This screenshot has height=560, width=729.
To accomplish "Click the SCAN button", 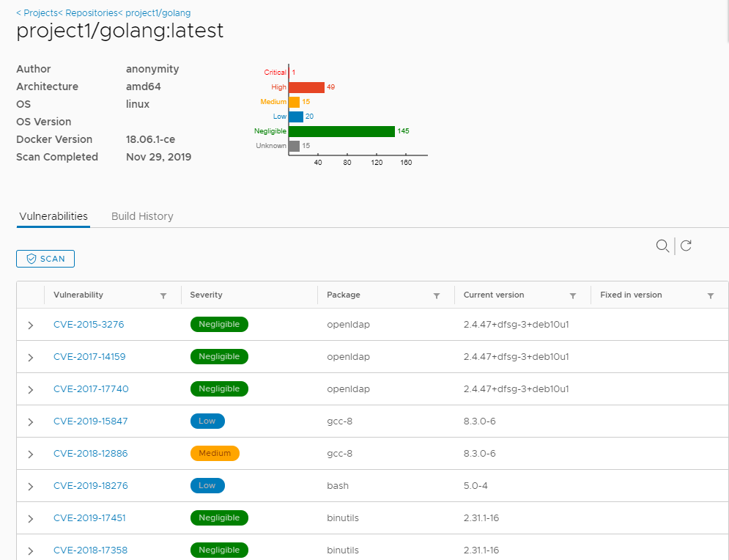I will point(45,259).
